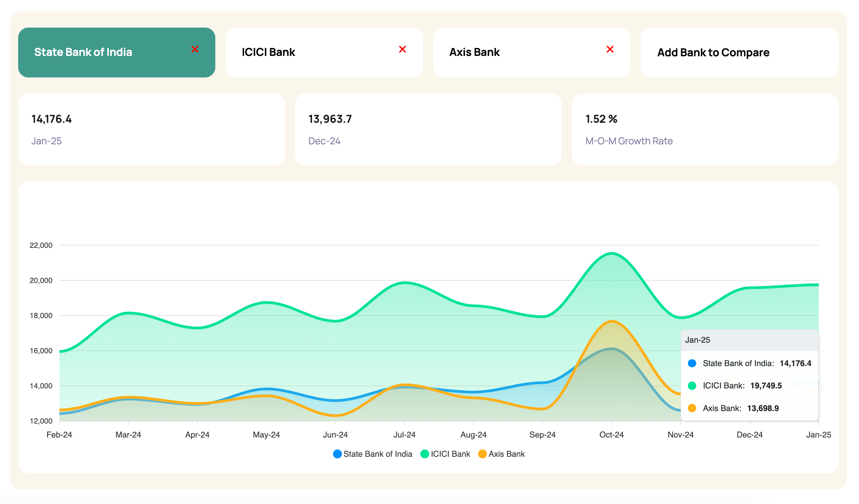Select the State Bank of India tab
This screenshot has width=859, height=504.
click(x=83, y=52)
